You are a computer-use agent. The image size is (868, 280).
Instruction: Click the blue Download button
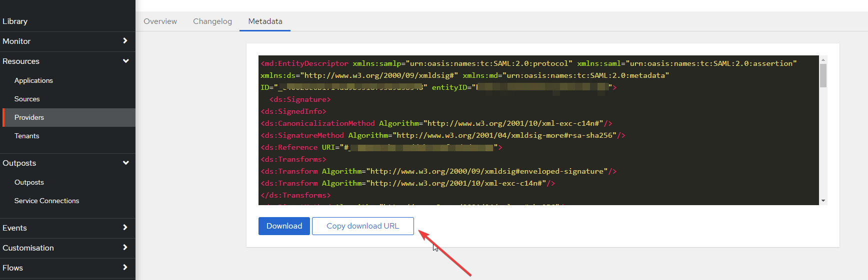click(x=284, y=226)
